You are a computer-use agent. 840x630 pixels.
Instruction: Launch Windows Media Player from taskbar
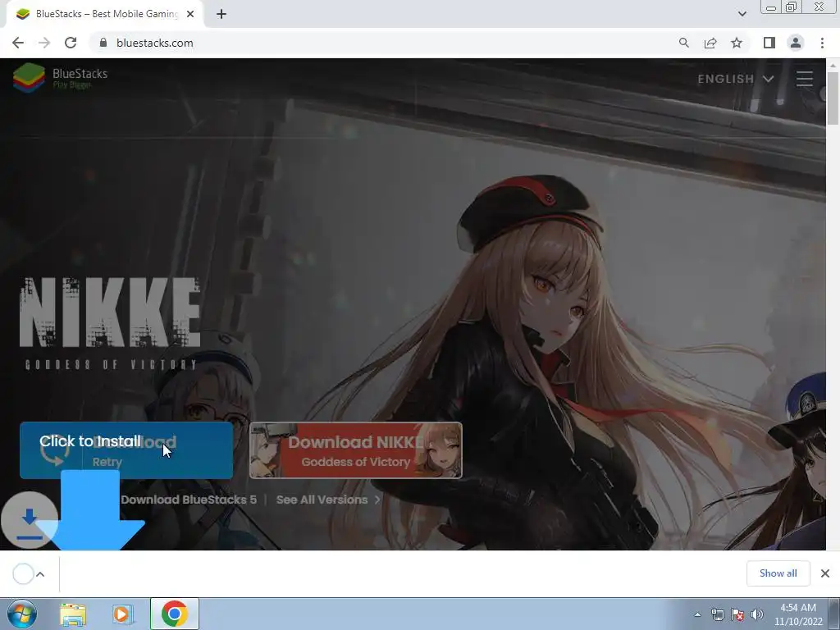coord(122,614)
